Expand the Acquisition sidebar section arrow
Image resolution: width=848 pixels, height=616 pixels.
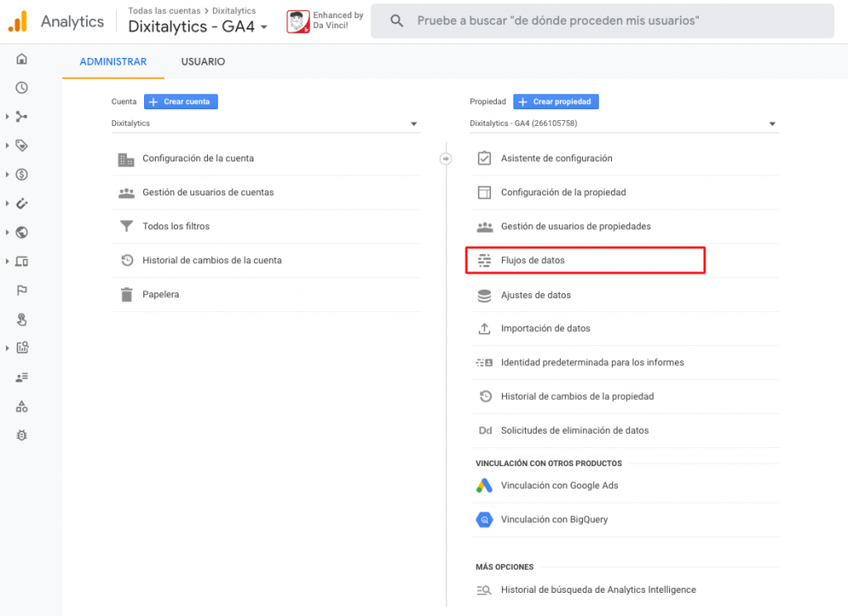tap(7, 117)
